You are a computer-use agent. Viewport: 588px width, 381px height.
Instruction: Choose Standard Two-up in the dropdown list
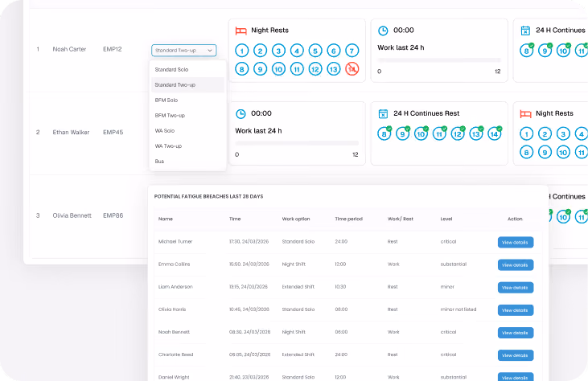click(187, 85)
